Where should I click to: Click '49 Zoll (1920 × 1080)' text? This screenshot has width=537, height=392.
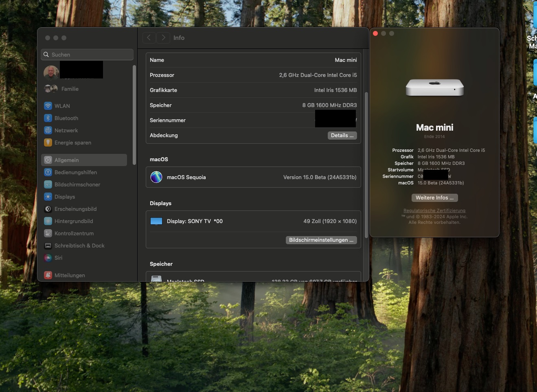click(330, 221)
